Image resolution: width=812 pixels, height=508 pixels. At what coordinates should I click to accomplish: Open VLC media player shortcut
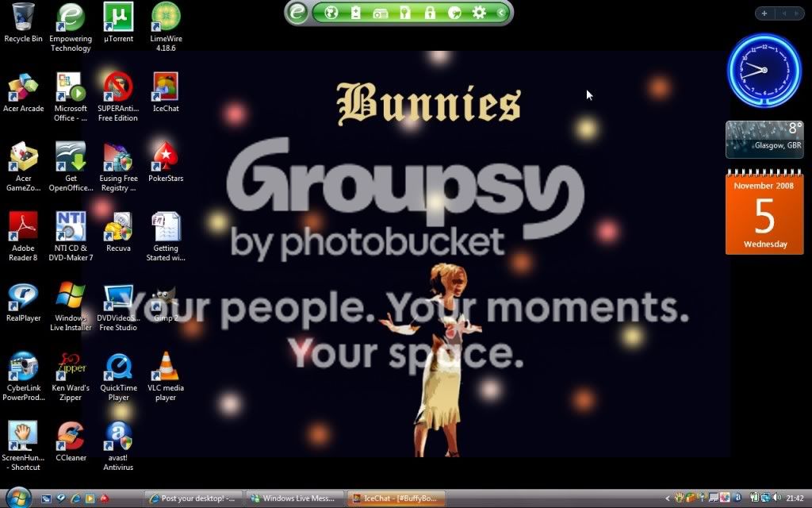[166, 377]
